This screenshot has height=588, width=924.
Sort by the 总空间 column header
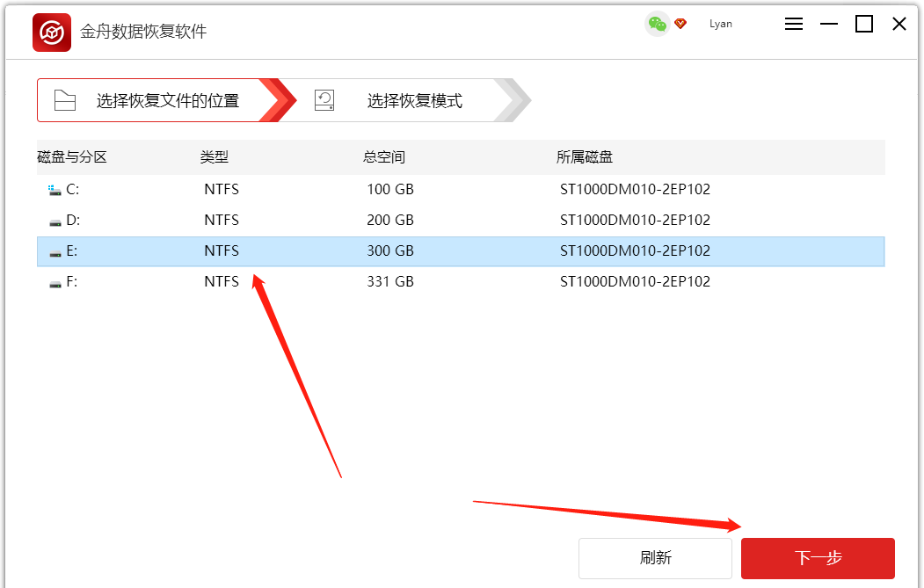[383, 157]
